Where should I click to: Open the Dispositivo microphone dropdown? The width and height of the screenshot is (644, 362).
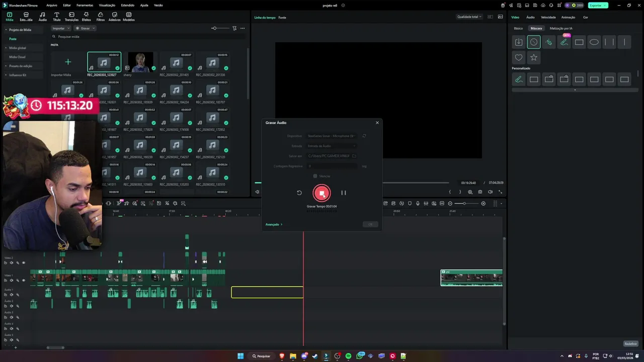click(332, 136)
